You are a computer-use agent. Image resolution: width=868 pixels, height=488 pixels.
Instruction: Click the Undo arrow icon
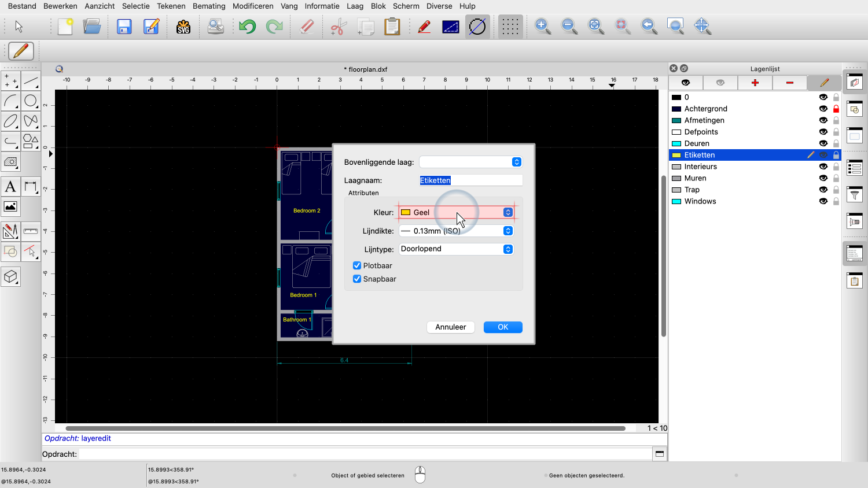247,27
